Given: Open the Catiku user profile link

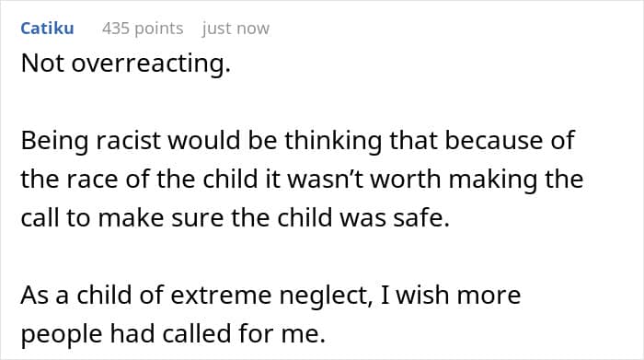Looking at the screenshot, I should [x=47, y=29].
